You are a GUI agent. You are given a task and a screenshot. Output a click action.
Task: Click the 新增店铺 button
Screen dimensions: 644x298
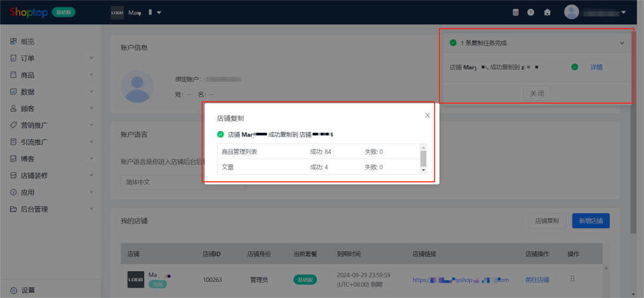pos(590,221)
